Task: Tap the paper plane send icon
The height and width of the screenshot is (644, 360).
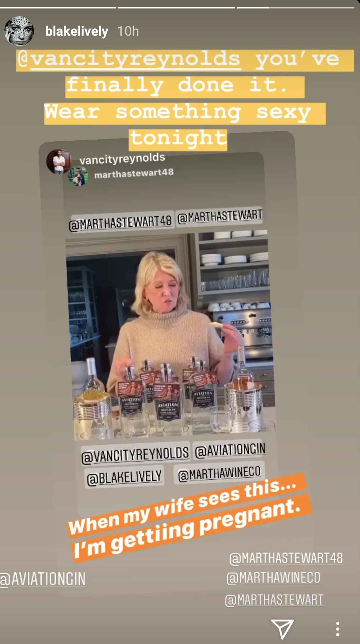Action: point(282,629)
